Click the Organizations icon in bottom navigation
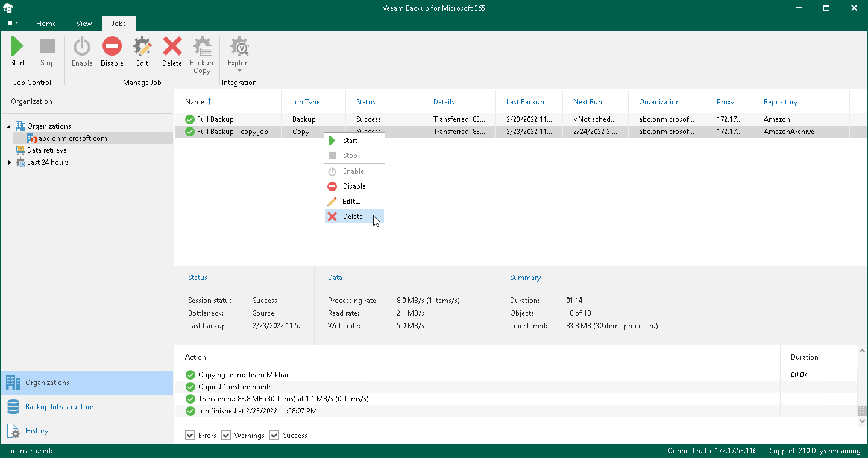Screen dimensions: 868x458 click(x=13, y=383)
